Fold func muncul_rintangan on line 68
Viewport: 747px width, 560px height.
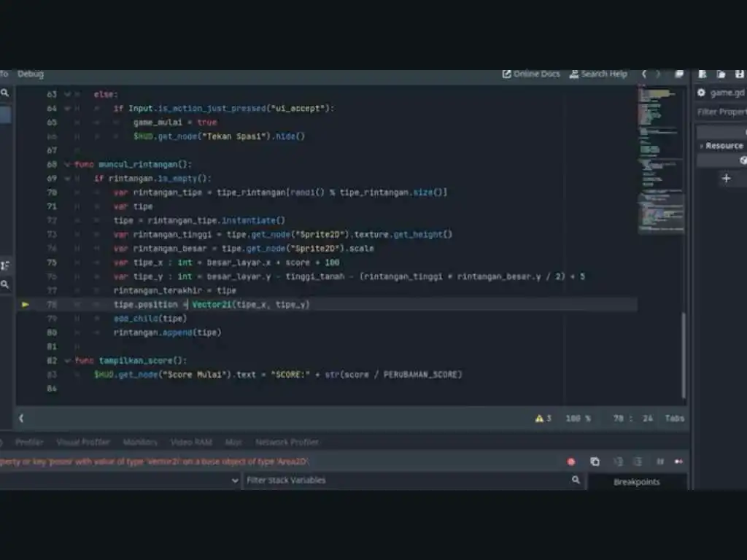click(x=67, y=164)
